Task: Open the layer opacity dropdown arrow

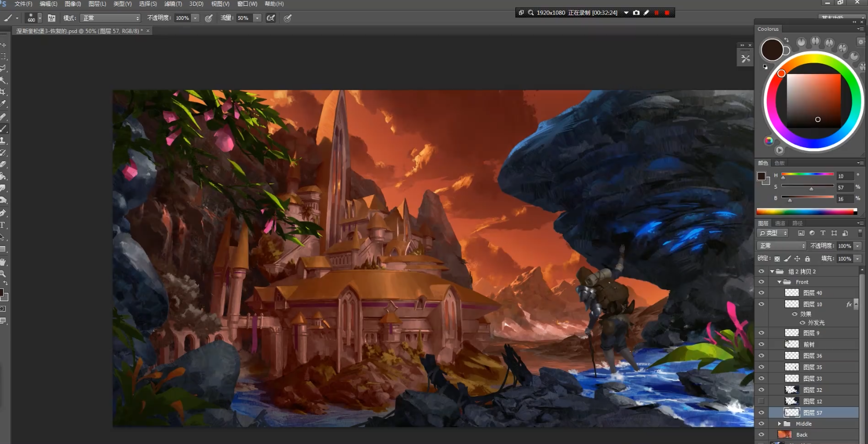Action: click(x=858, y=245)
